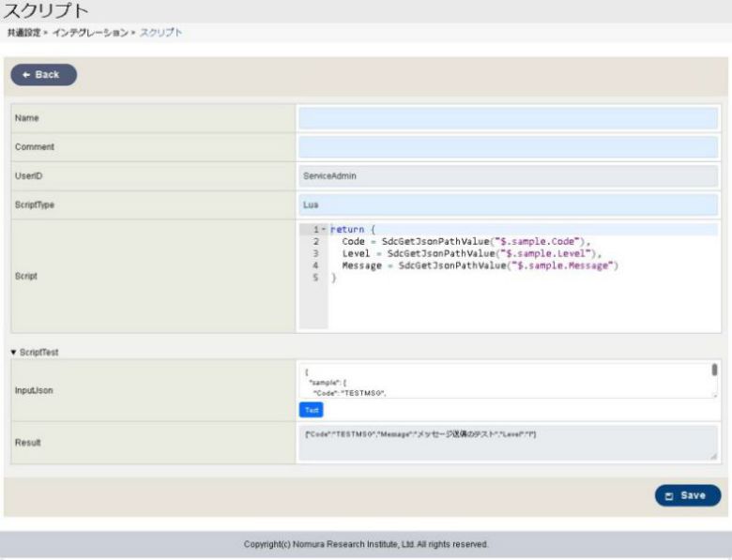732x560 pixels.
Task: Click the Result textarea resize handle
Action: click(713, 457)
